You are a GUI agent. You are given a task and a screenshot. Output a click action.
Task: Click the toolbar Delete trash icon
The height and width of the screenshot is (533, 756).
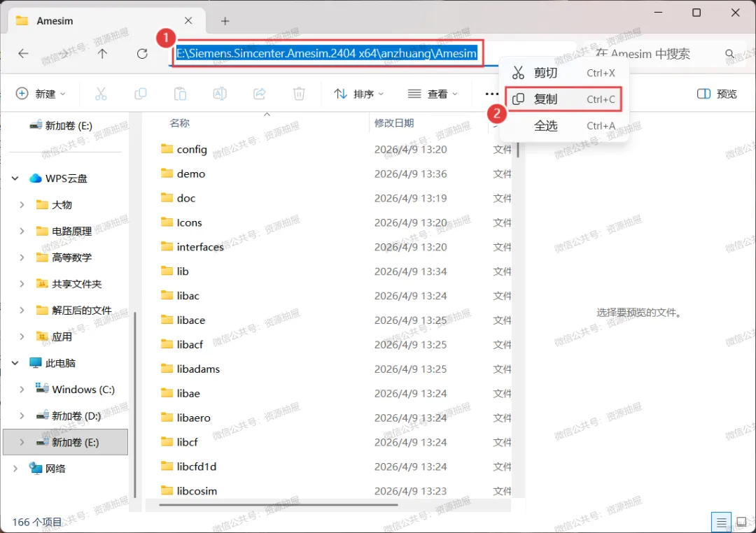299,94
